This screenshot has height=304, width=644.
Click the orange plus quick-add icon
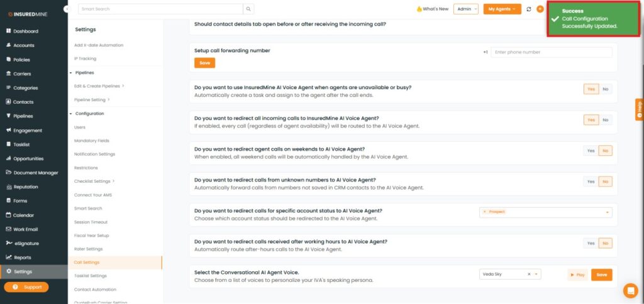[x=540, y=9]
